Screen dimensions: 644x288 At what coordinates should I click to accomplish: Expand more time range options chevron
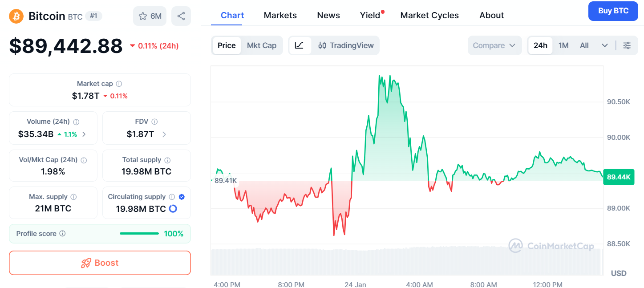[x=604, y=45]
